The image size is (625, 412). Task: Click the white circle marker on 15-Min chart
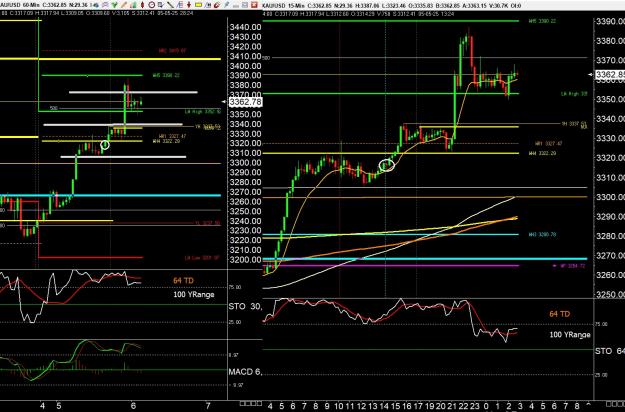[386, 165]
